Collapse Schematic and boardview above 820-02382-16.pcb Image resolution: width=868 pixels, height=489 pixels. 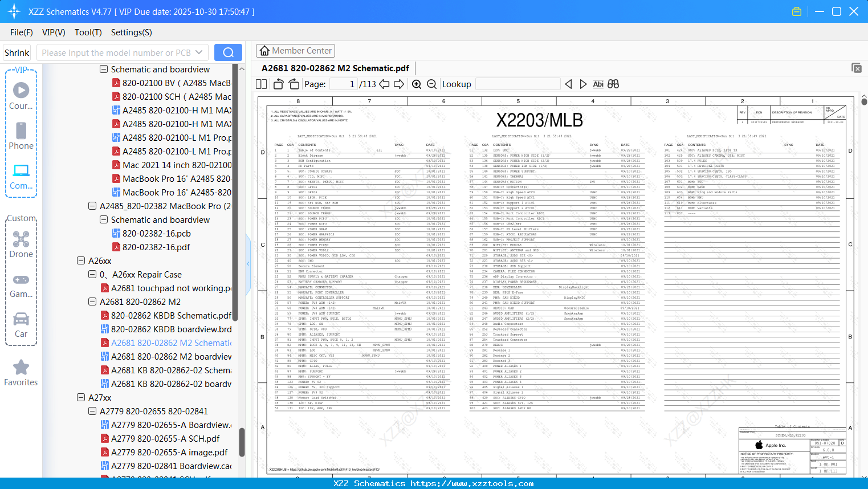104,219
